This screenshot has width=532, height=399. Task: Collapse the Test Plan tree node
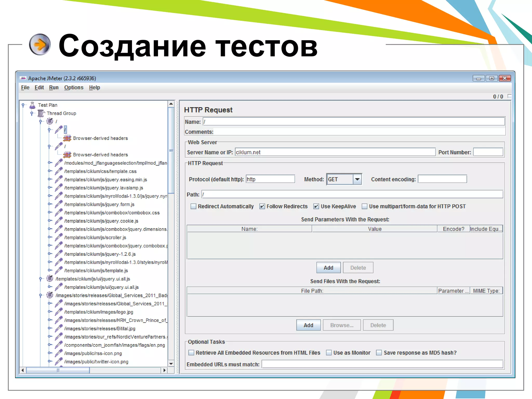pyautogui.click(x=23, y=105)
